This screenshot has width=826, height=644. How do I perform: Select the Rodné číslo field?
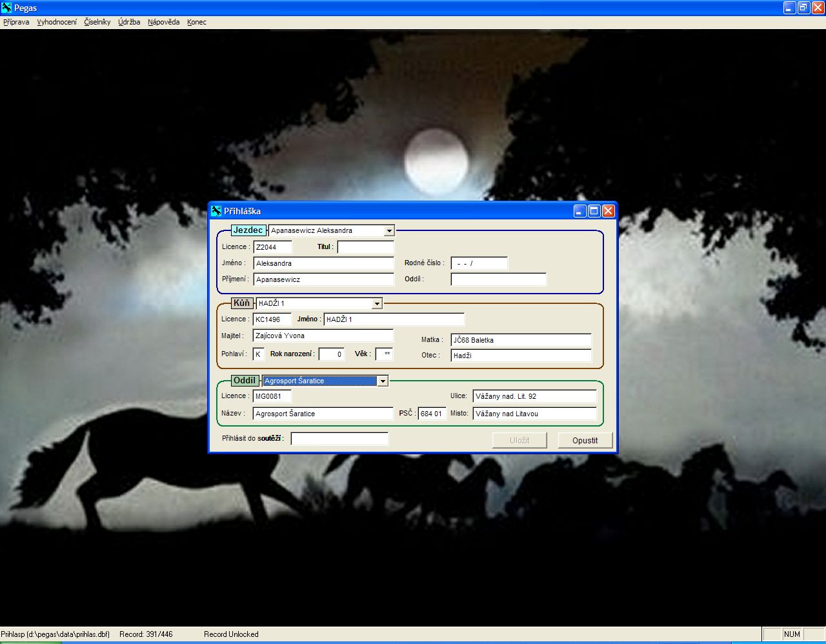(x=479, y=263)
